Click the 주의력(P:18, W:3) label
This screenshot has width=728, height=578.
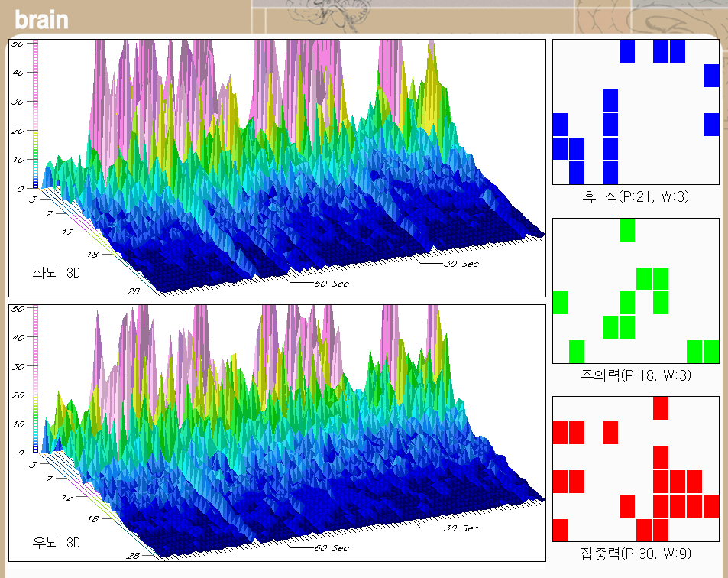(x=636, y=375)
